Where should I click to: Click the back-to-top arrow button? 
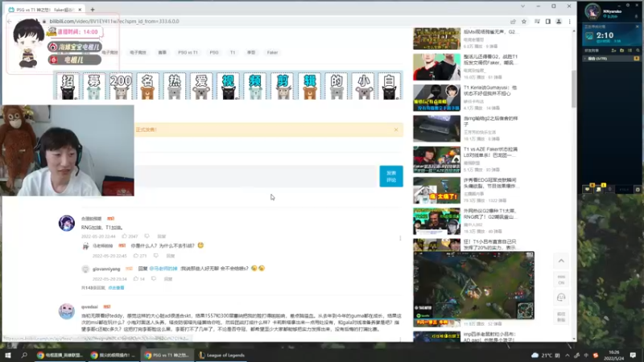point(561,261)
